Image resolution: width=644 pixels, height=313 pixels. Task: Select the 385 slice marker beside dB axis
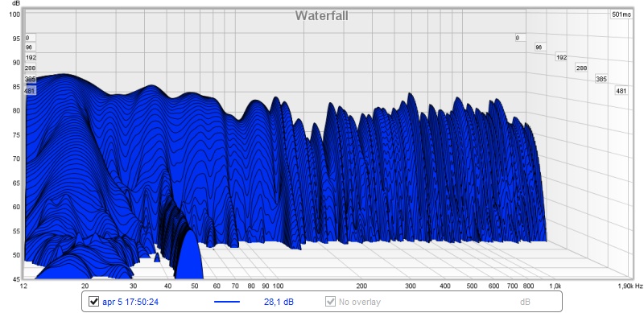pyautogui.click(x=30, y=79)
